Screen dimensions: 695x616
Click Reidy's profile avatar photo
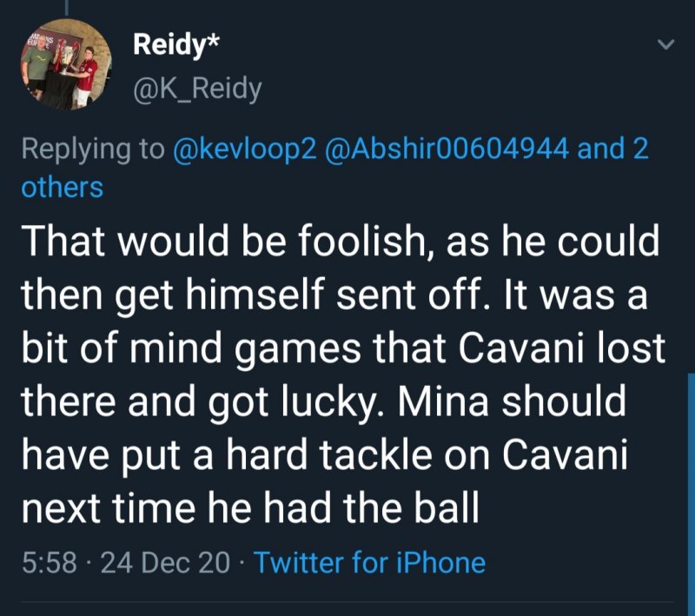click(66, 63)
